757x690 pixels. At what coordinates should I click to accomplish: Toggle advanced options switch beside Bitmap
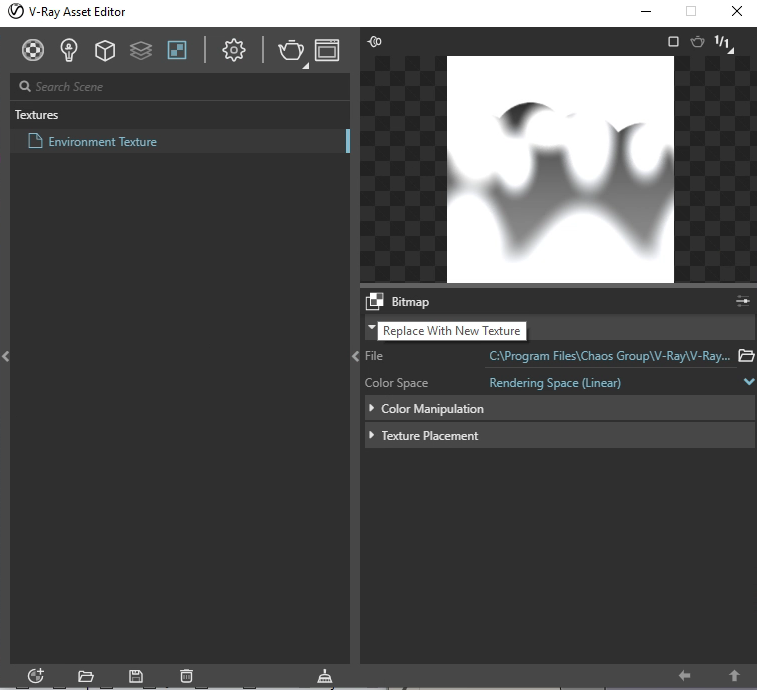point(743,301)
